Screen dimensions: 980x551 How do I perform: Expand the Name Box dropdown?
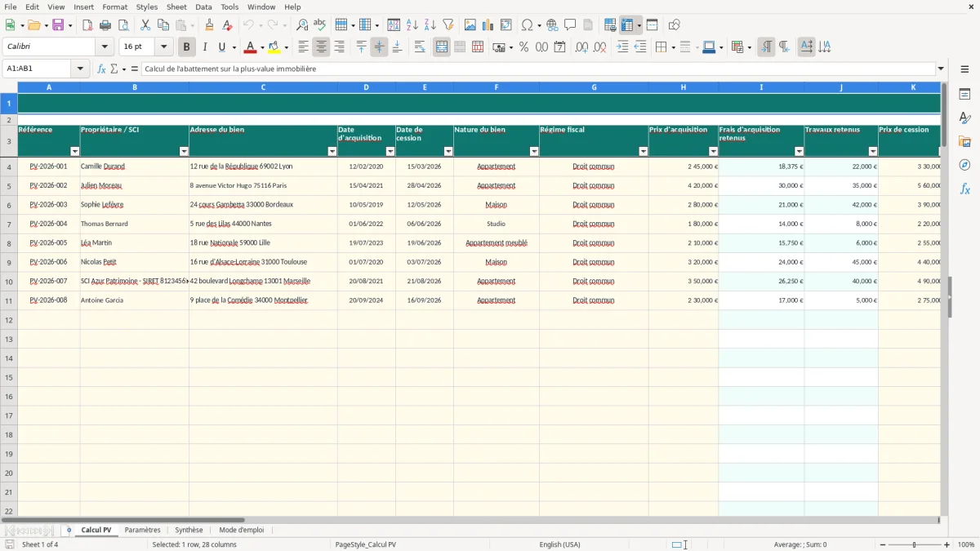pyautogui.click(x=81, y=69)
